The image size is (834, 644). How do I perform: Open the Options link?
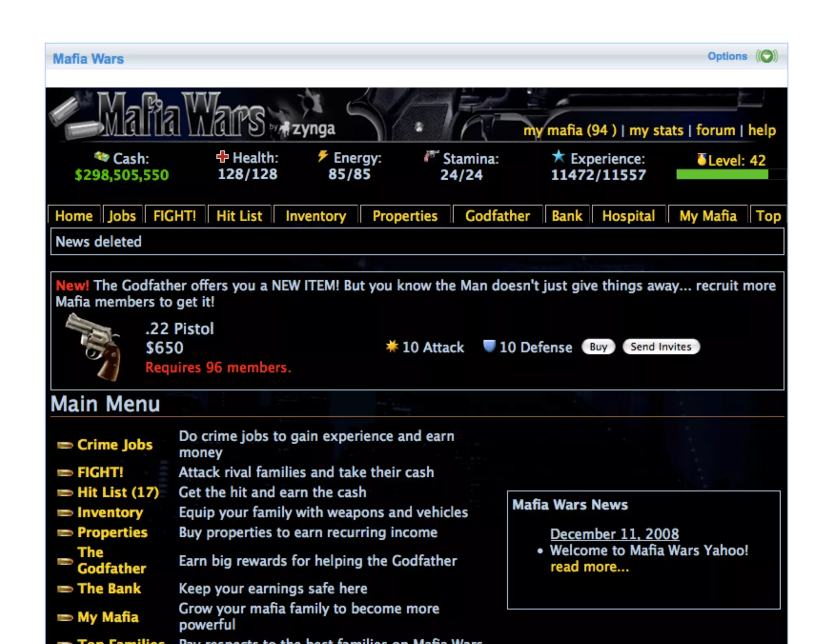[x=727, y=56]
